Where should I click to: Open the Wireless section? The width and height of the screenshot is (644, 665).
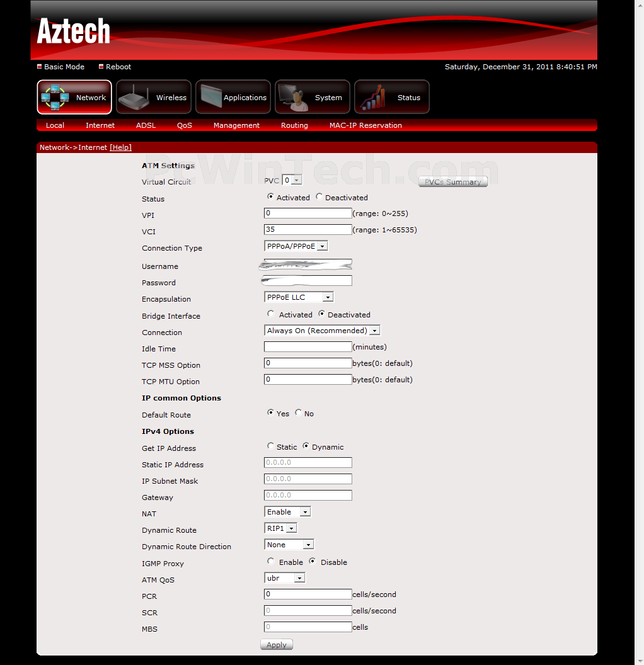pos(154,97)
